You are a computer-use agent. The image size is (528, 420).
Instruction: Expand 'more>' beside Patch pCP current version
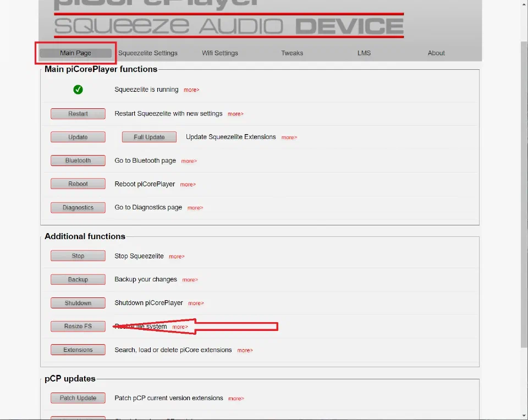coord(236,399)
